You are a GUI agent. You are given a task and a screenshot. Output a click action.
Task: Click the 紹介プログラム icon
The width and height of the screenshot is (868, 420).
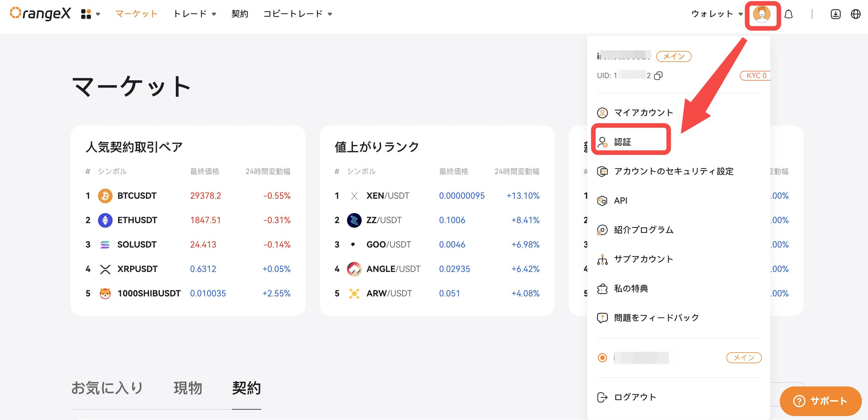pyautogui.click(x=602, y=230)
